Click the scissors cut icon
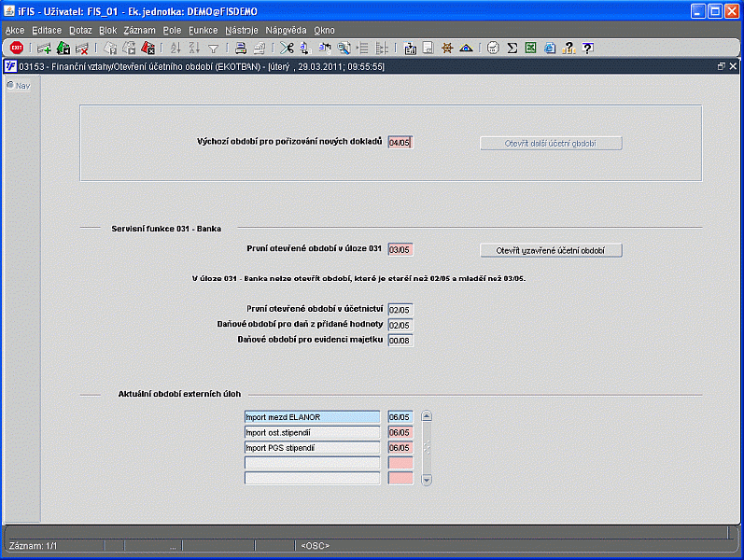 [x=287, y=48]
